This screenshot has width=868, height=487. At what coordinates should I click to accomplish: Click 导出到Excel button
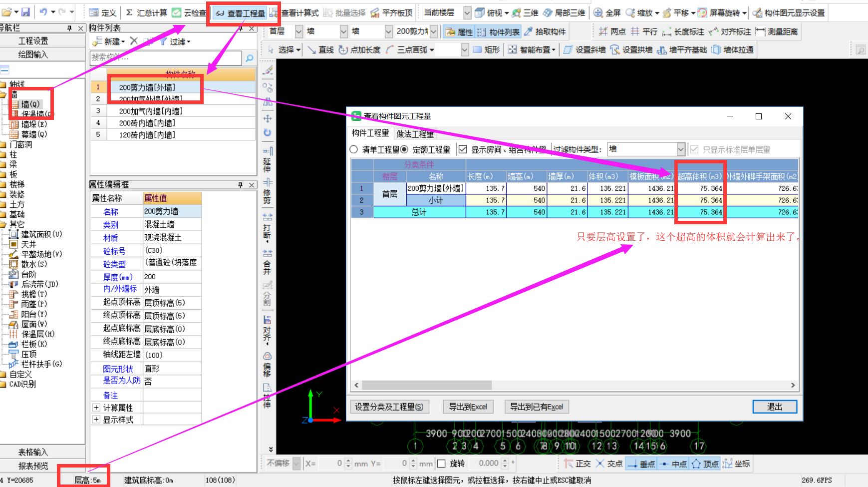(468, 407)
